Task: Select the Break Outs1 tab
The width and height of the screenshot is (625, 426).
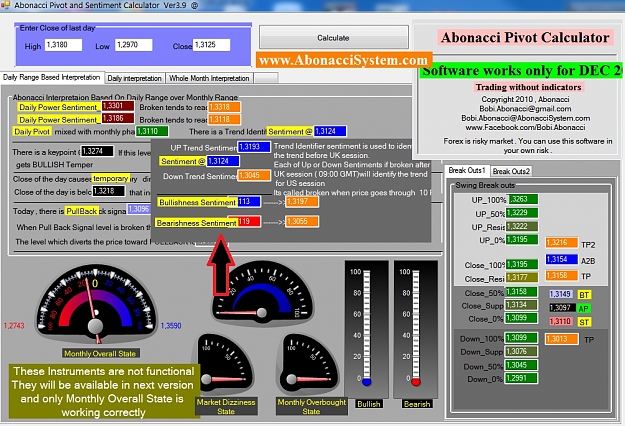Action: [x=467, y=170]
